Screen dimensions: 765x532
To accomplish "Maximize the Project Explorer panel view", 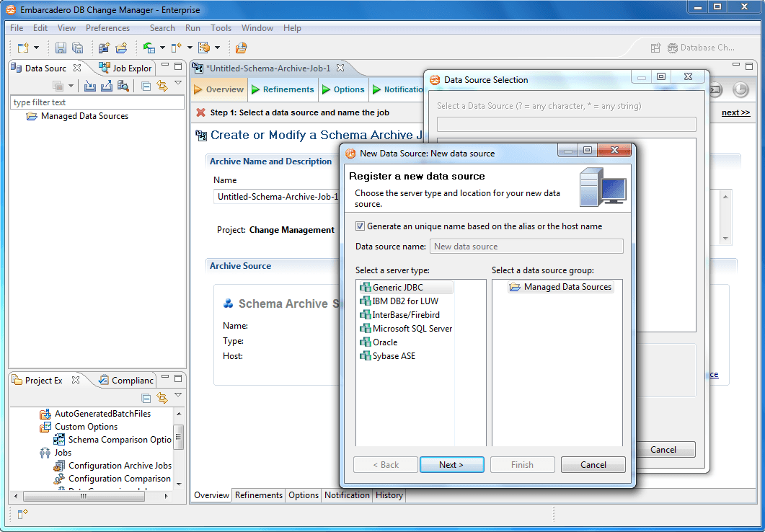I will (178, 378).
